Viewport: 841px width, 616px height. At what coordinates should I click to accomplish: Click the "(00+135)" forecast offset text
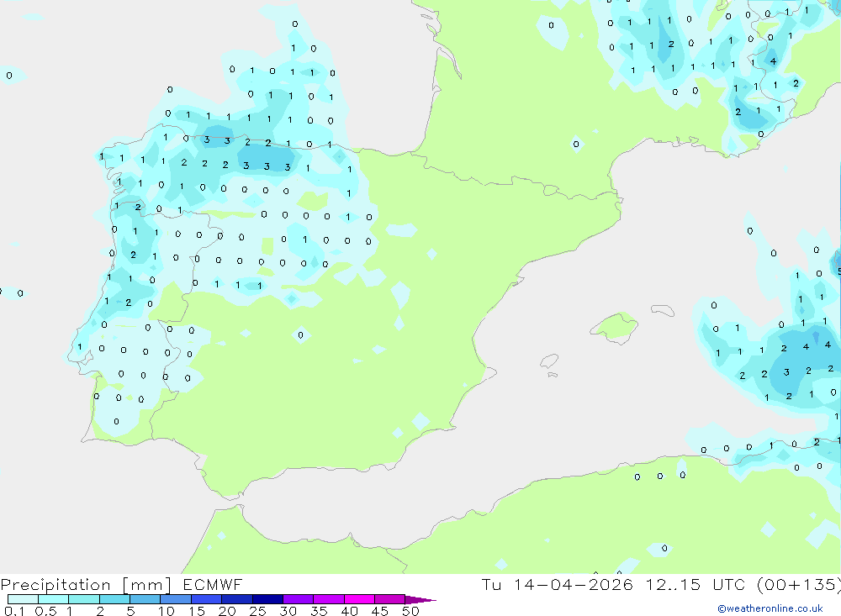(799, 584)
